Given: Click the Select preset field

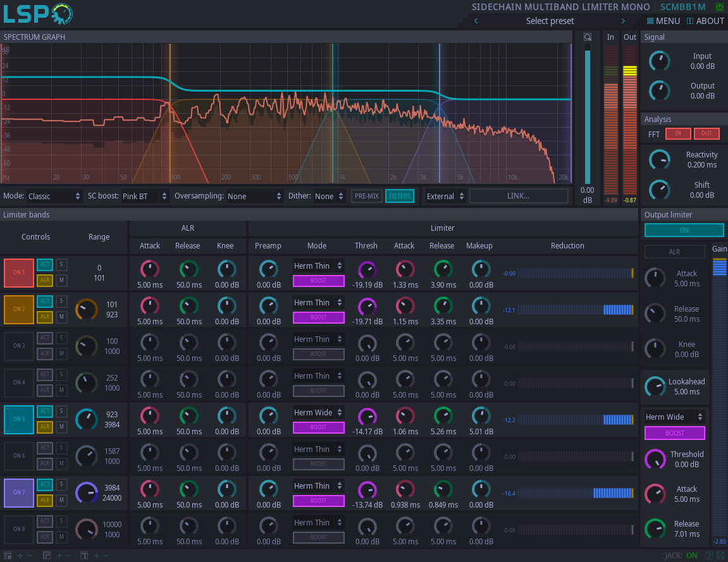Looking at the screenshot, I should [x=549, y=21].
